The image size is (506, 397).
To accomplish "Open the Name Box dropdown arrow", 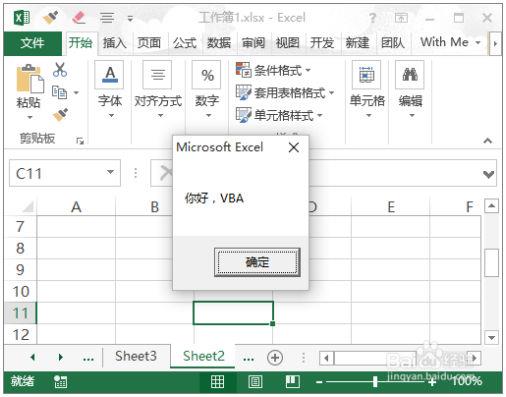I will [110, 172].
